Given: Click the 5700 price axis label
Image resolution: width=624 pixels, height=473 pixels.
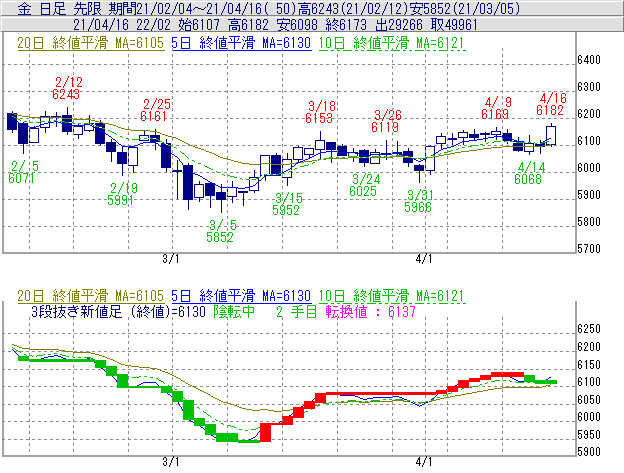Looking at the screenshot, I should 589,249.
